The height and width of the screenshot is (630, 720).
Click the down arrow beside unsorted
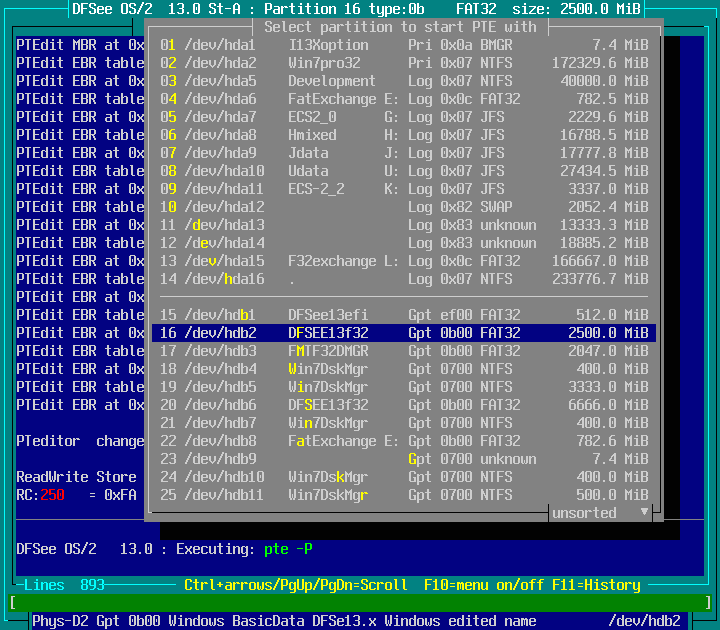644,513
